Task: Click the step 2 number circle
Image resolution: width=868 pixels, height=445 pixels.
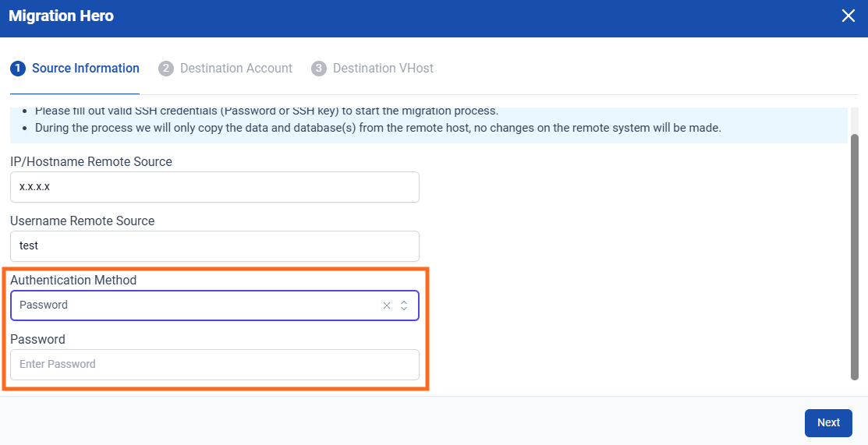Action: pos(165,69)
